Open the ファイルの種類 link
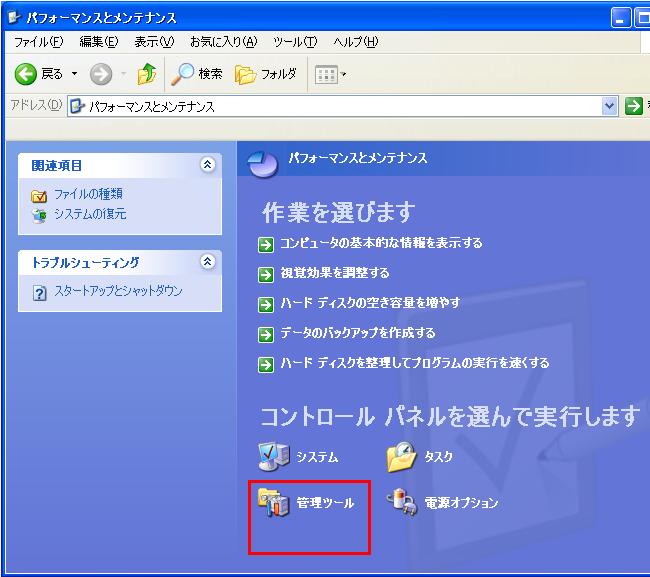This screenshot has width=650, height=577. coord(88,194)
